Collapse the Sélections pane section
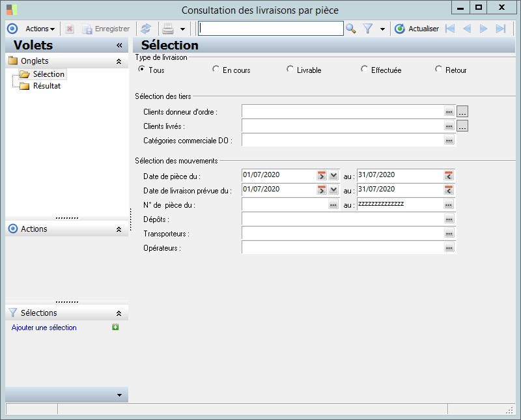Screen dimensions: 521x420 click(x=119, y=313)
